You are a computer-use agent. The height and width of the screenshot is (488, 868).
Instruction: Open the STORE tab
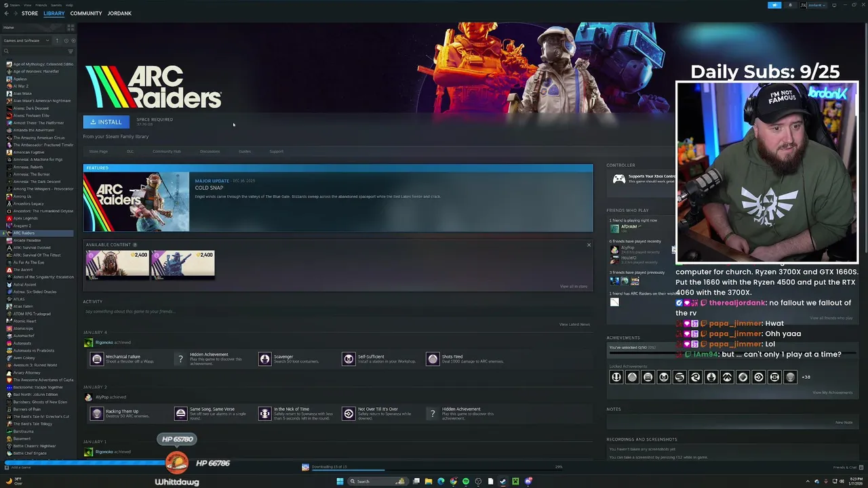29,13
